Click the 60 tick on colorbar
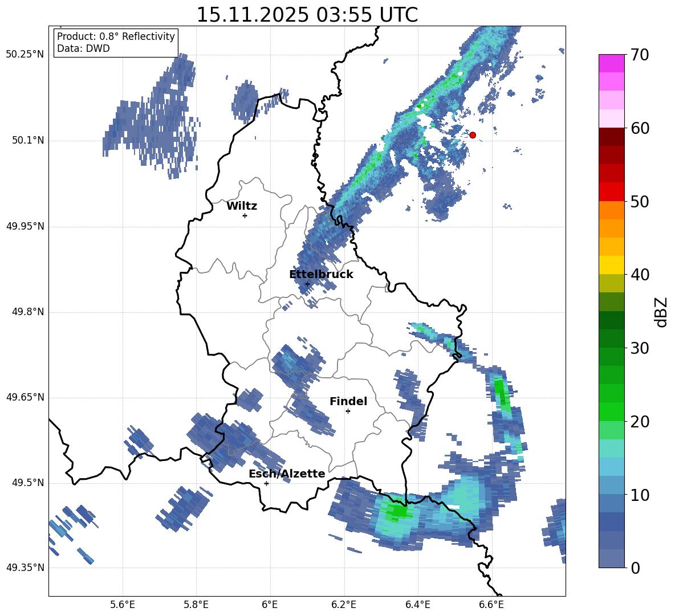This screenshot has height=616, width=675. tap(640, 128)
